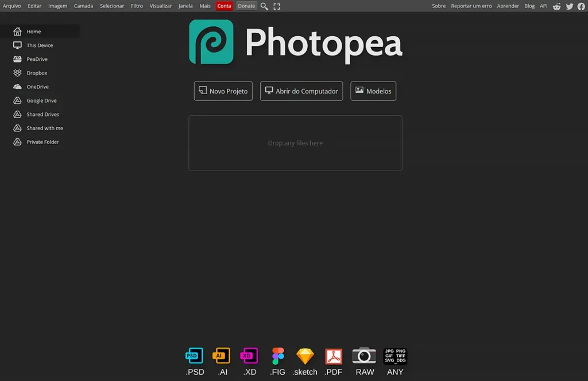Select This Device in the sidebar
588x381 pixels.
pos(40,45)
